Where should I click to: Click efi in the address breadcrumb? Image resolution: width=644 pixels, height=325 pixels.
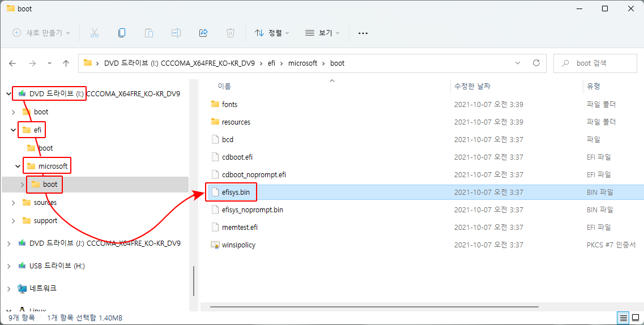tap(271, 63)
